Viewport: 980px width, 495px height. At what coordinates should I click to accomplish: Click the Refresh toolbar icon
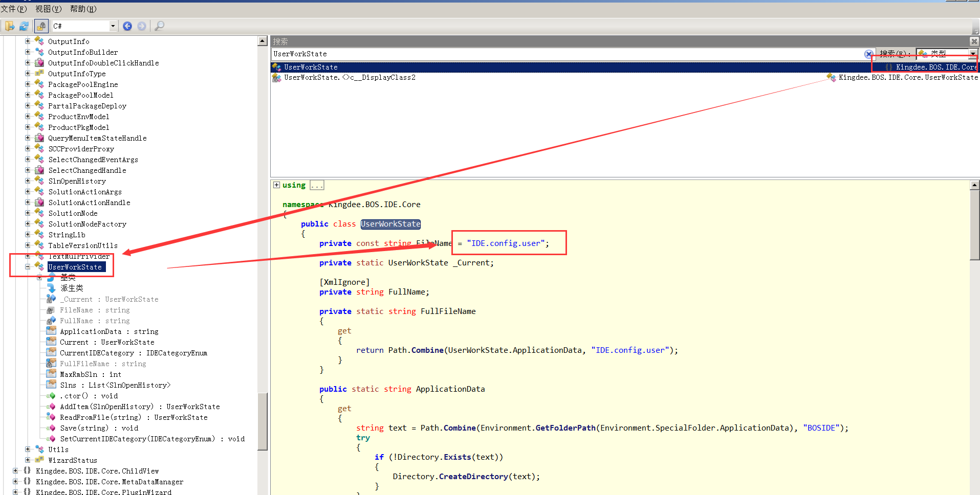[x=24, y=26]
